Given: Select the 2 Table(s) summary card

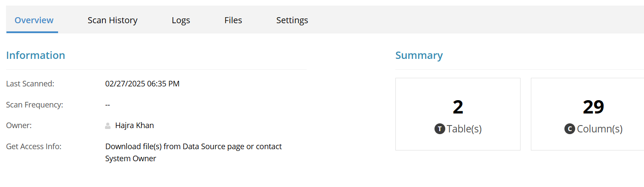Looking at the screenshot, I should (458, 114).
